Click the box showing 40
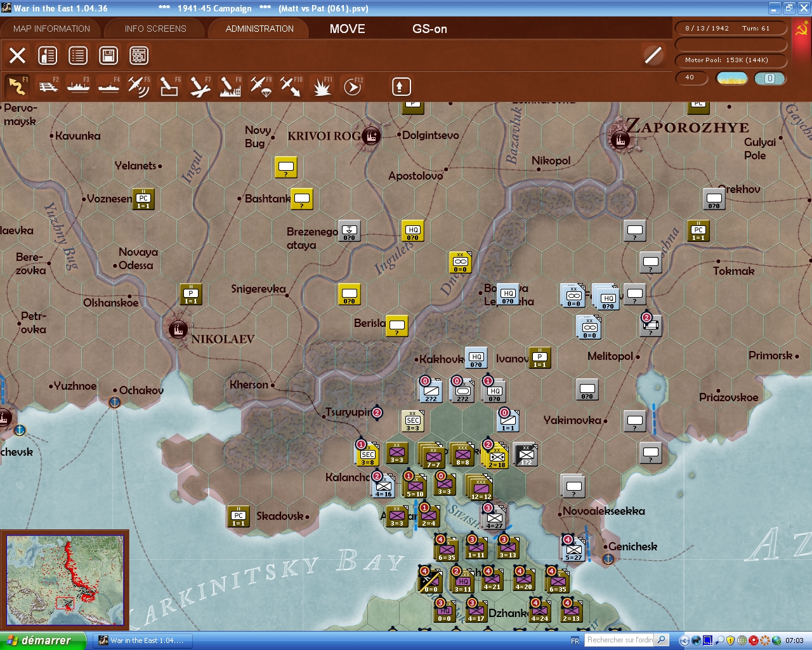The image size is (812, 650). click(x=692, y=78)
